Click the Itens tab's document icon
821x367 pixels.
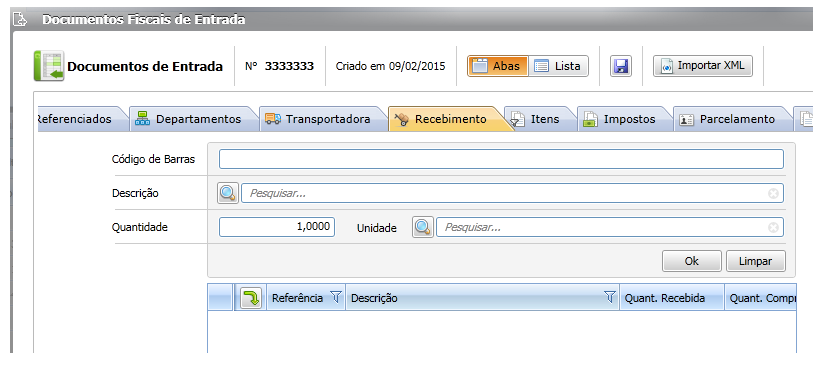pyautogui.click(x=517, y=119)
